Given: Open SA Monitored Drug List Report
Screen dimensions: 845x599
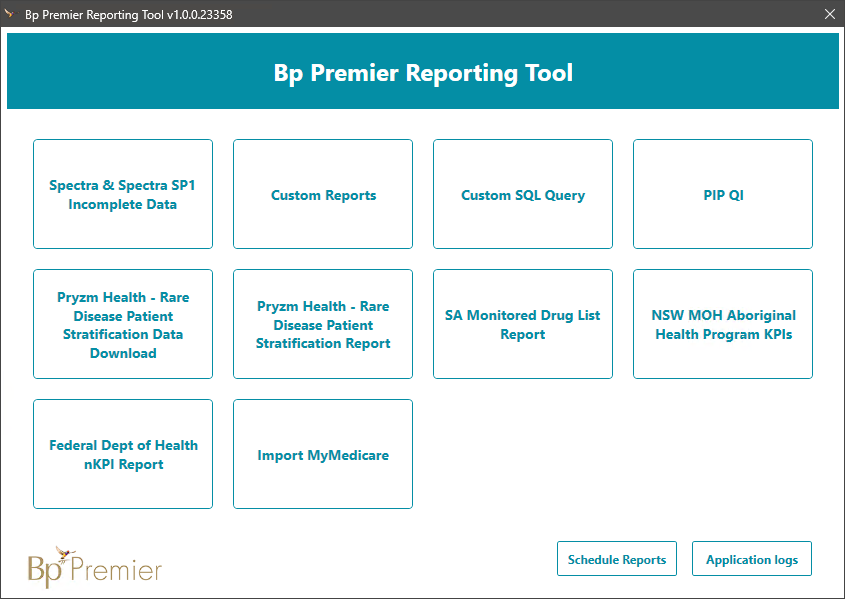Looking at the screenshot, I should pyautogui.click(x=523, y=324).
